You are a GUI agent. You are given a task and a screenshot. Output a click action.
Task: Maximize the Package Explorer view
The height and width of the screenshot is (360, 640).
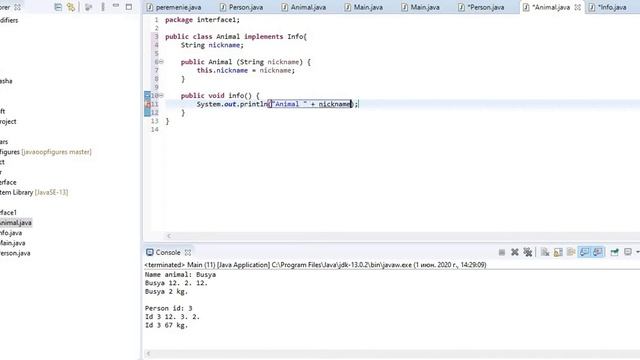coord(129,7)
